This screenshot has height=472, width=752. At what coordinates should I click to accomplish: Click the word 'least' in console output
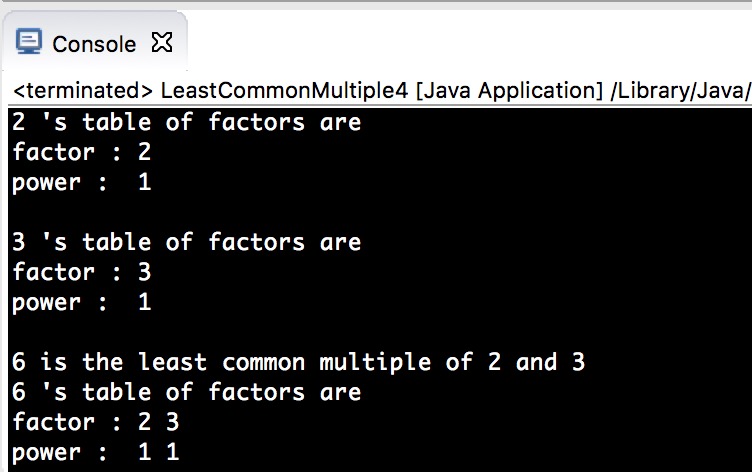tap(173, 362)
